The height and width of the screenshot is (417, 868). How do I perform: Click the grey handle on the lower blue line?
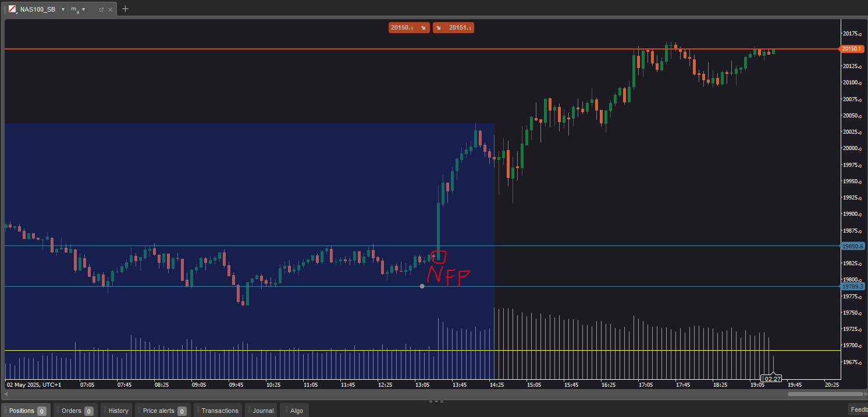(x=422, y=286)
